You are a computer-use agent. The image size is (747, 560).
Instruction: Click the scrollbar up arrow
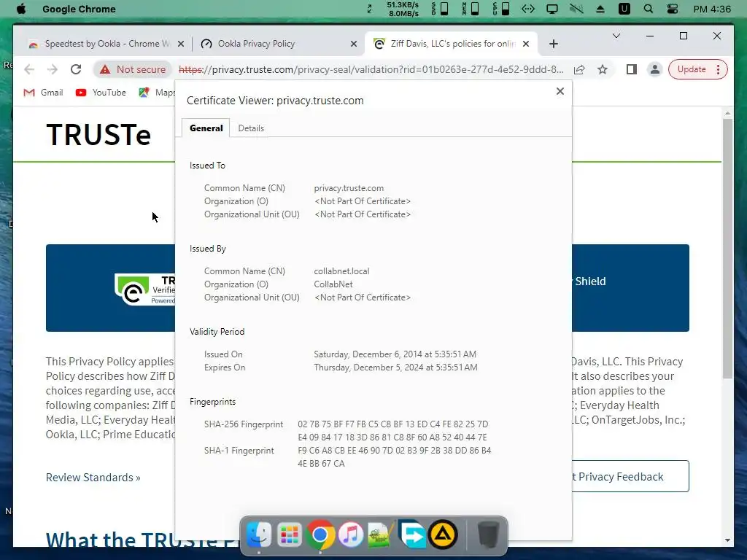pyautogui.click(x=727, y=113)
